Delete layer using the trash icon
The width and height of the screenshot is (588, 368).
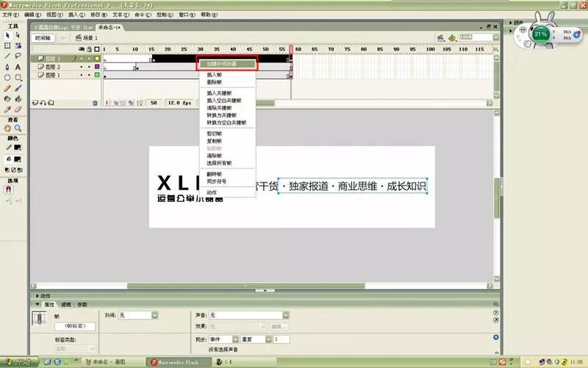(95, 103)
